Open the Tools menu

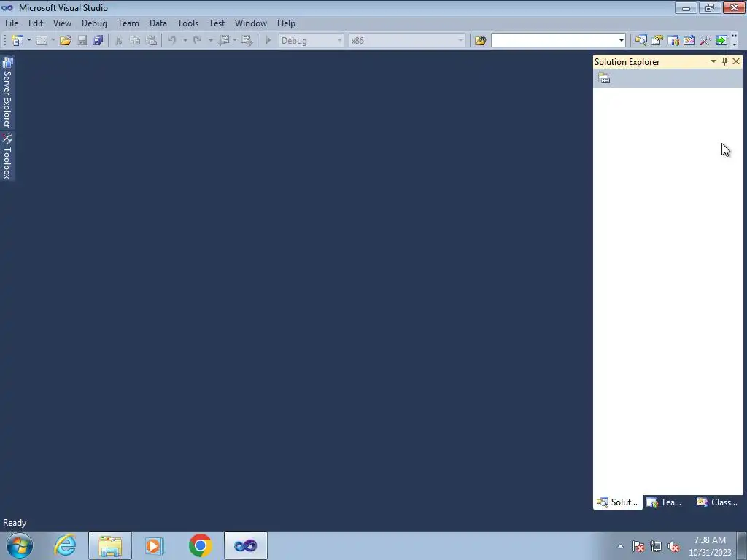(x=187, y=23)
